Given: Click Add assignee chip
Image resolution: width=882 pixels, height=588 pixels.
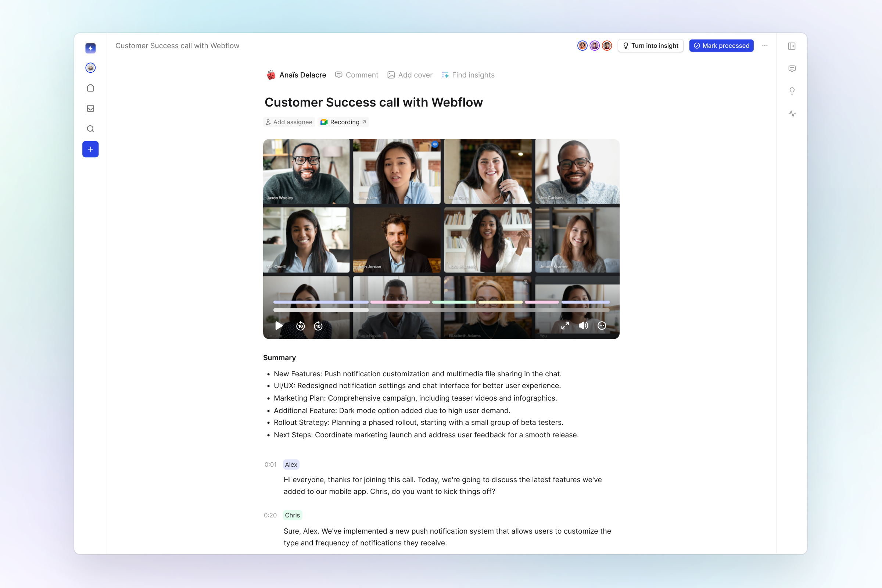Looking at the screenshot, I should (x=289, y=122).
